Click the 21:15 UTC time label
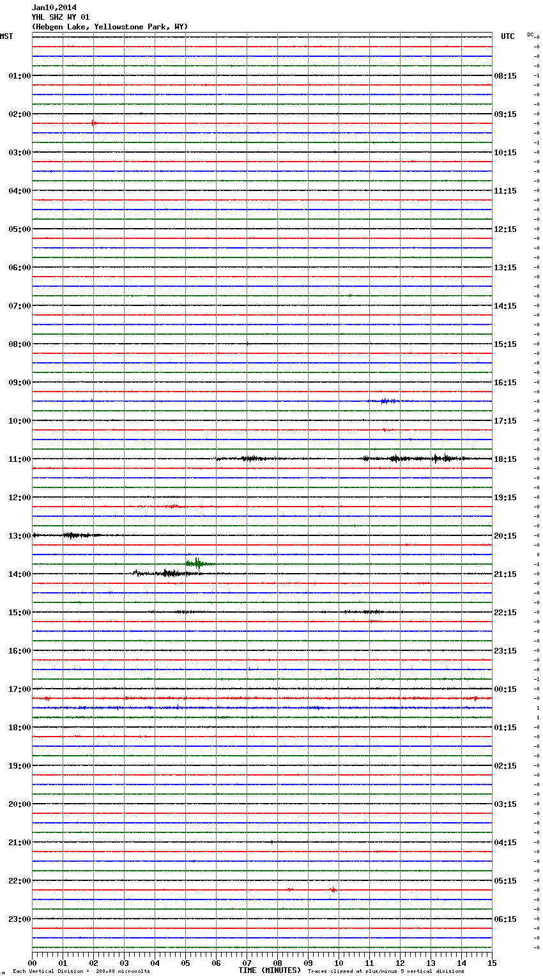Screen dimensions: 543x980 point(505,574)
